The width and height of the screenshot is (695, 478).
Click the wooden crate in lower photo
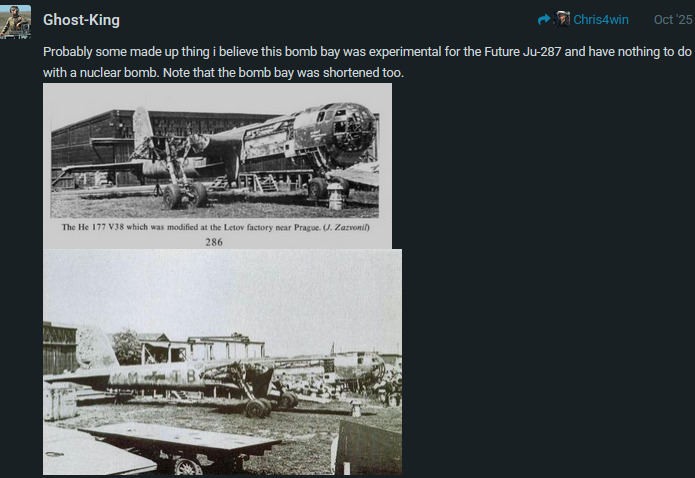click(x=60, y=401)
